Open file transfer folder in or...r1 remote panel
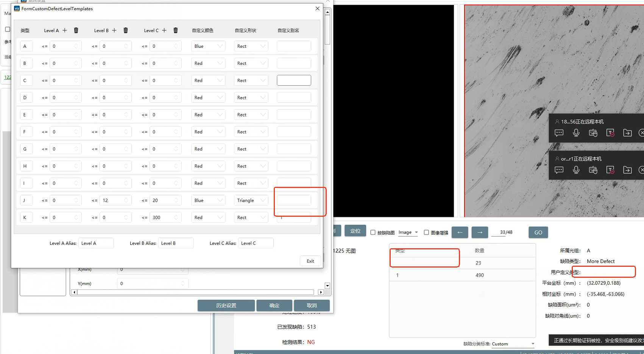Image resolution: width=644 pixels, height=354 pixels. (x=627, y=170)
